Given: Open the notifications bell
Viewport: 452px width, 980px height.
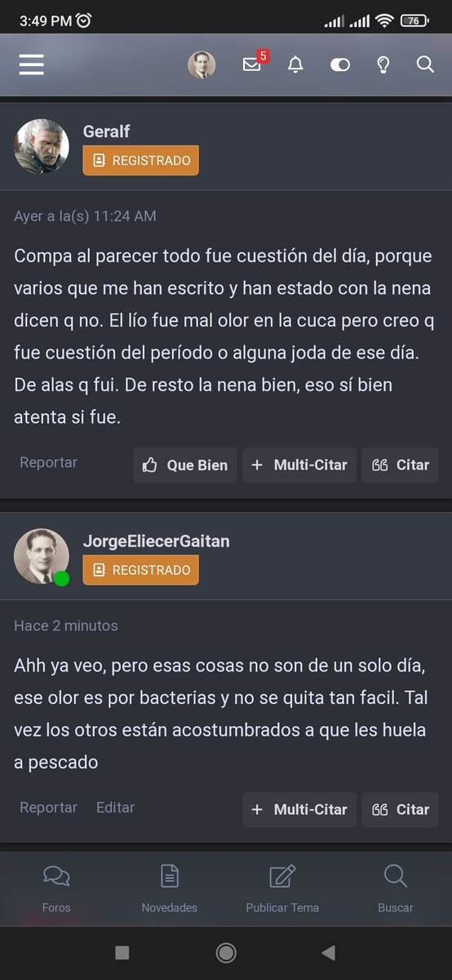Looking at the screenshot, I should (x=295, y=65).
